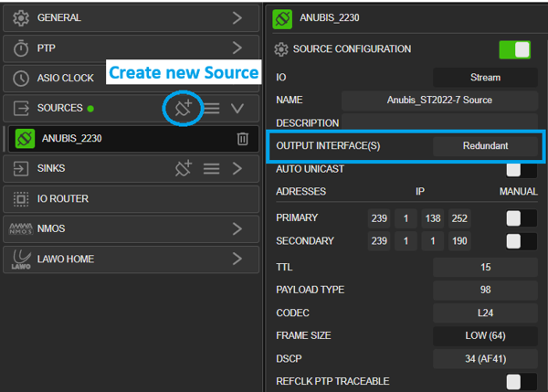The image size is (548, 392).
Task: Click the SOURCES output arrow icon
Action: coord(21,108)
